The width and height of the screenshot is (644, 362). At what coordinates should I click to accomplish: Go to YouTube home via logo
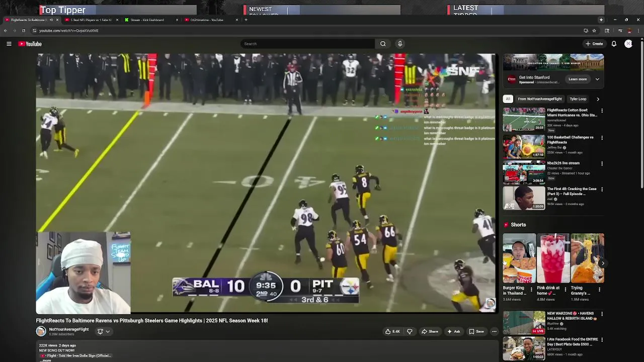(30, 44)
